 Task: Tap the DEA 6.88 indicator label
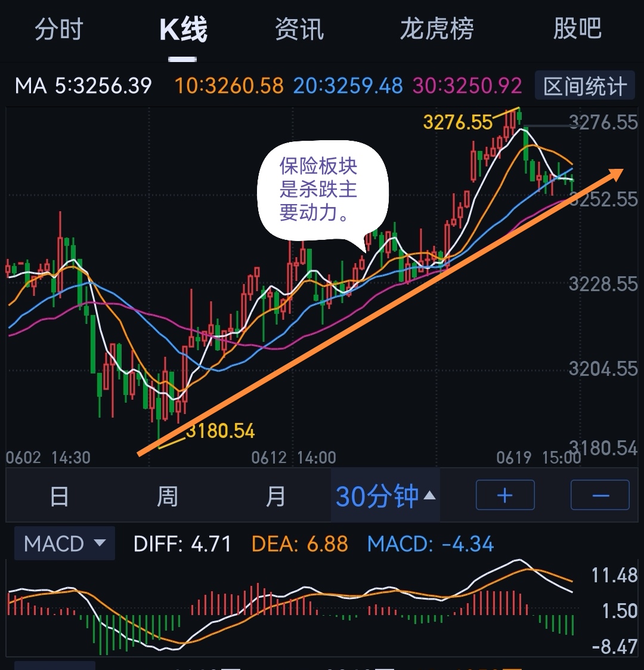click(300, 544)
